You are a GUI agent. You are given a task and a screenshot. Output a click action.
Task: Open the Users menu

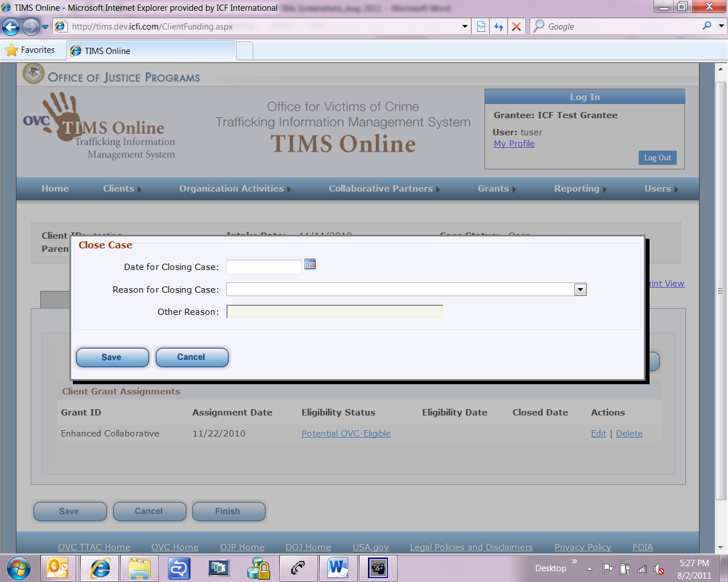point(661,189)
